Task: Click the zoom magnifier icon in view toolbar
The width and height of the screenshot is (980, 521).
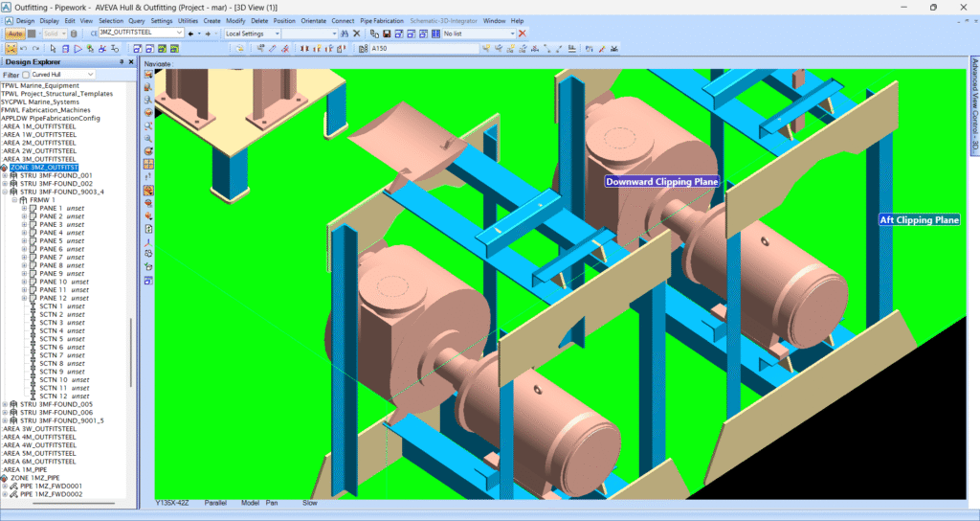Action: pos(148,138)
